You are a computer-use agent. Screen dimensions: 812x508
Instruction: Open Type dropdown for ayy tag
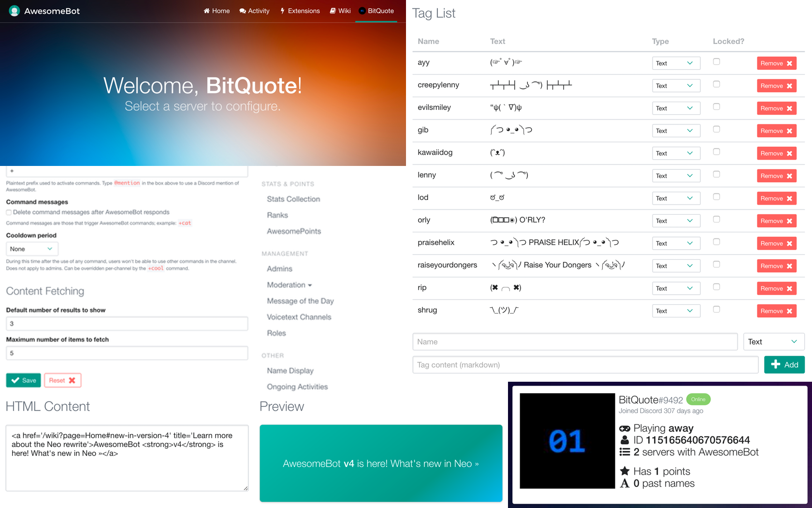click(676, 63)
